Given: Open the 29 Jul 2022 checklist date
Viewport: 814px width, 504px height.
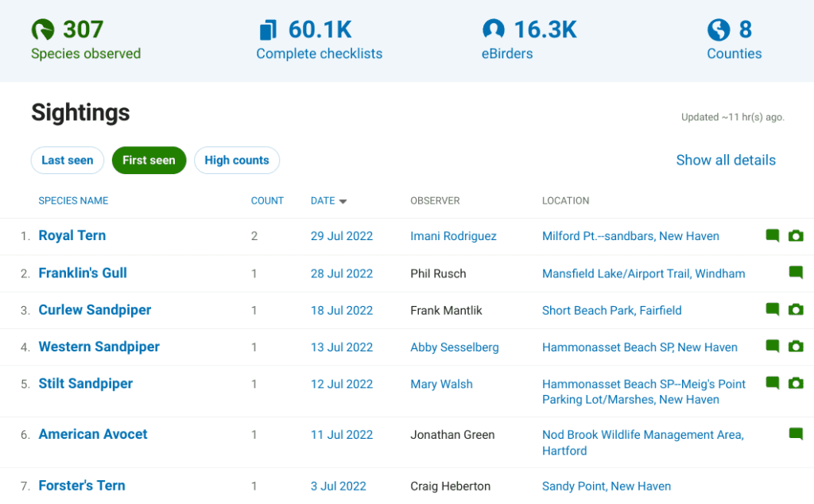Looking at the screenshot, I should [342, 236].
